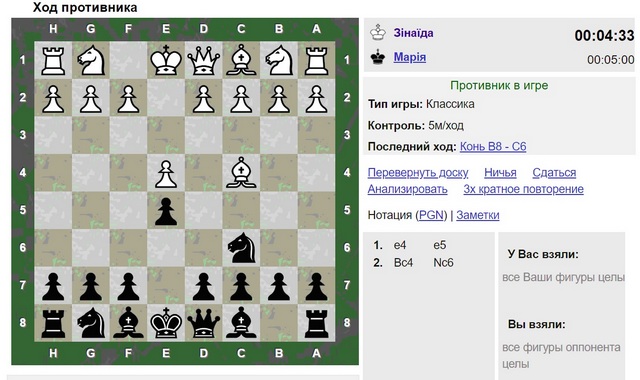Click the black pawn on D7
The image size is (640, 380).
click(x=203, y=286)
